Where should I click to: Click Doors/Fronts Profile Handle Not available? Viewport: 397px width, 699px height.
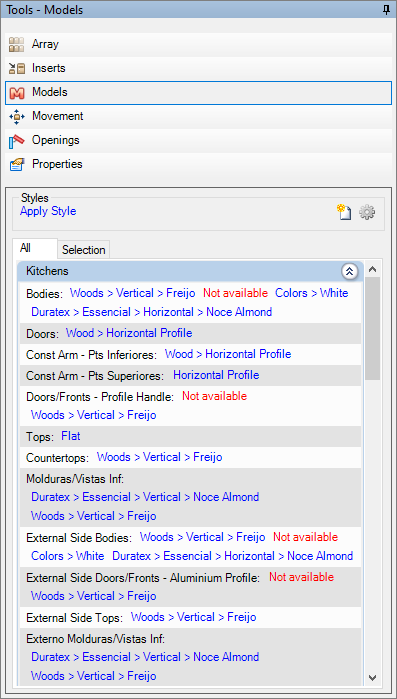click(214, 396)
